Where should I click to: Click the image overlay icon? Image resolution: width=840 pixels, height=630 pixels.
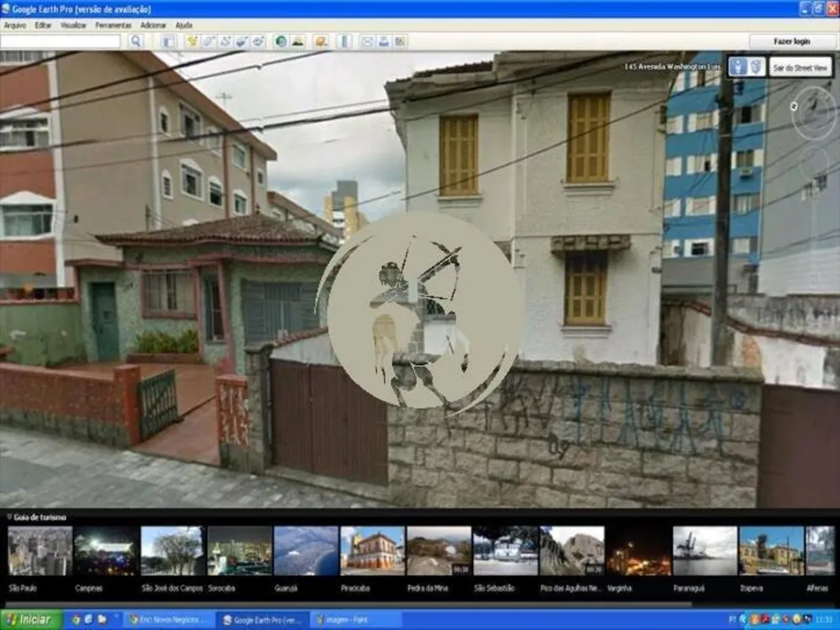(242, 41)
